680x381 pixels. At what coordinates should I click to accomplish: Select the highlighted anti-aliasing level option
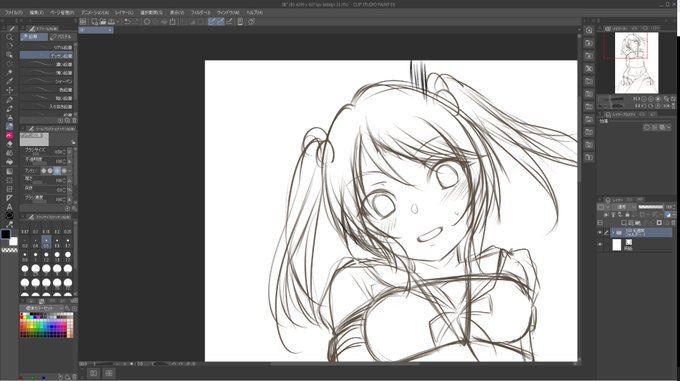point(57,171)
